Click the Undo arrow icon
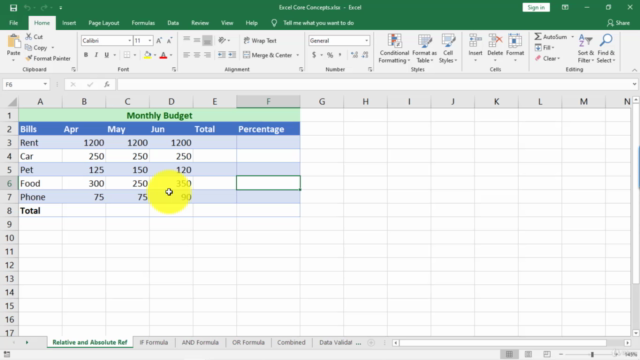Image resolution: width=640 pixels, height=360 pixels. click(x=27, y=8)
